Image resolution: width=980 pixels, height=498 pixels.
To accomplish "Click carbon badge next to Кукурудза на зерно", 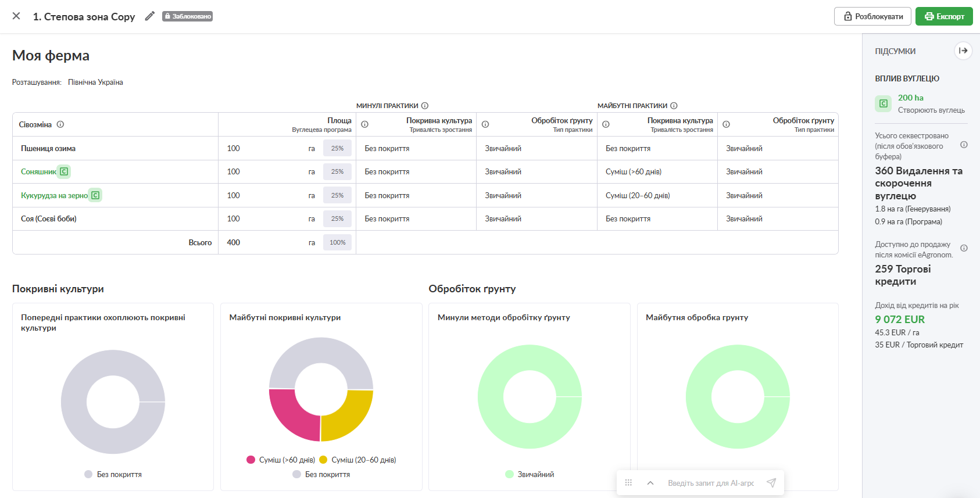I will coord(95,195).
